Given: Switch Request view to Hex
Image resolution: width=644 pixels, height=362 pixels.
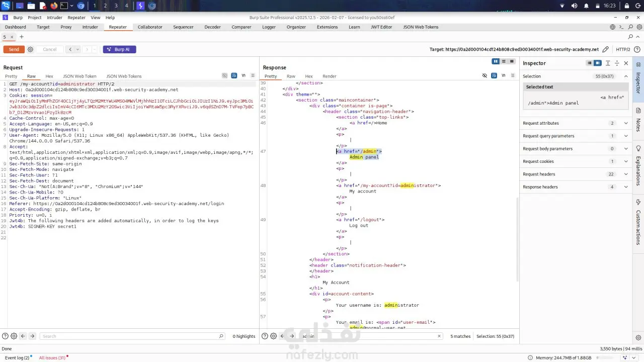Looking at the screenshot, I should coord(49,76).
